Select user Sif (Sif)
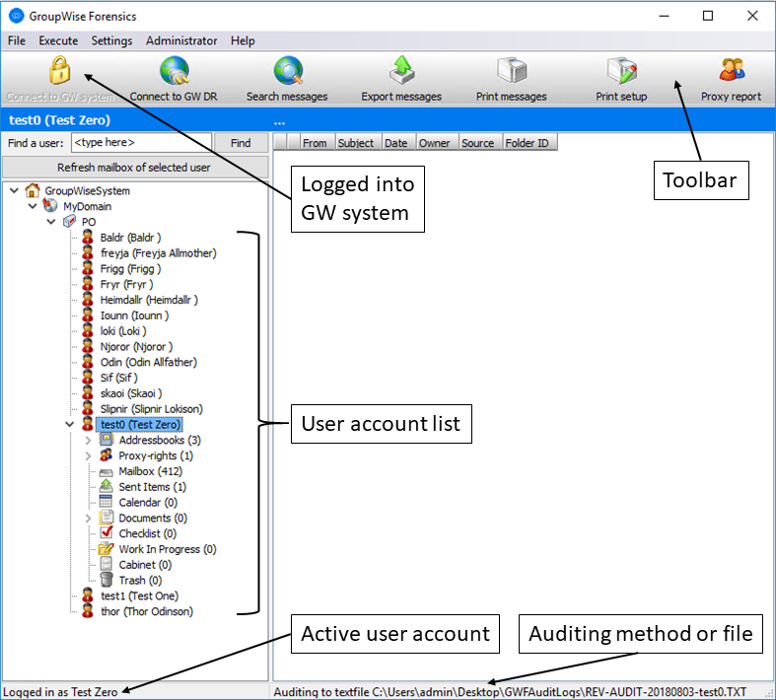The width and height of the screenshot is (776, 700). (118, 378)
